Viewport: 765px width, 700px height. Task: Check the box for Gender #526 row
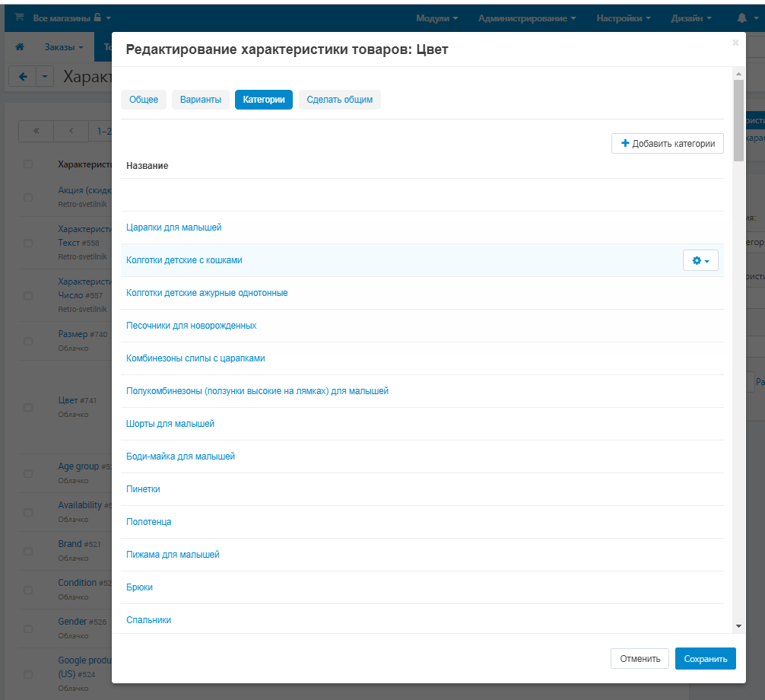click(28, 628)
